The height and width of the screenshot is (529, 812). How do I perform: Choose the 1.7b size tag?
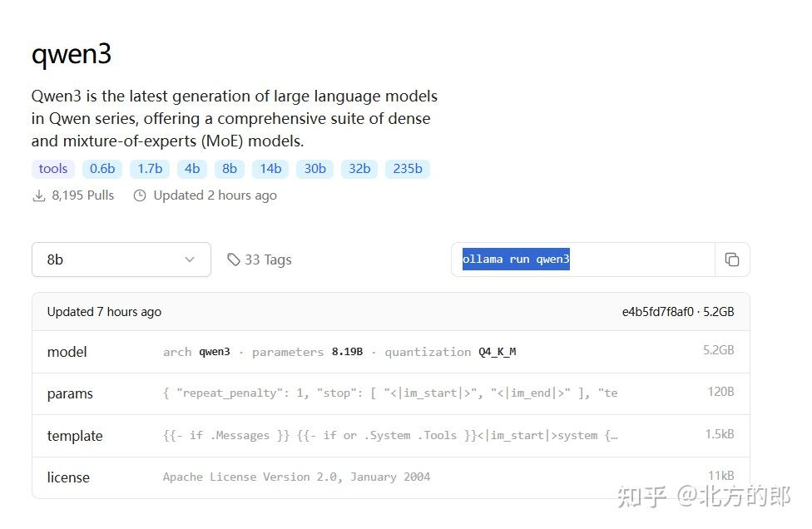[150, 169]
